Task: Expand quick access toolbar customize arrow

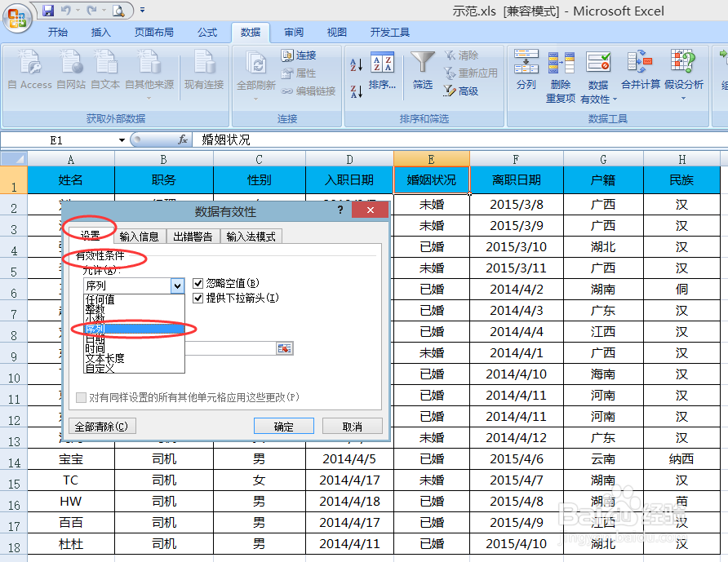Action: pos(142,10)
